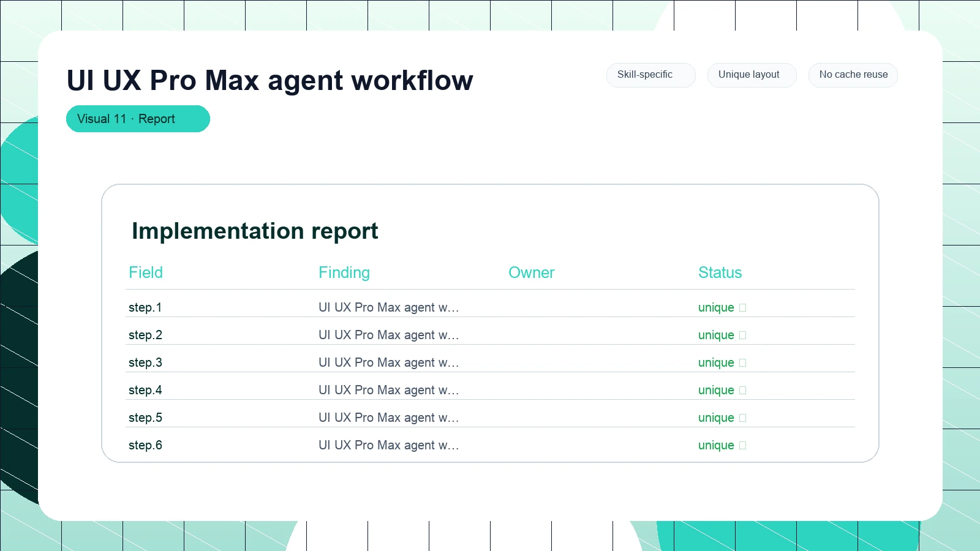
Task: Select the step.3 field cell
Action: [x=145, y=362]
